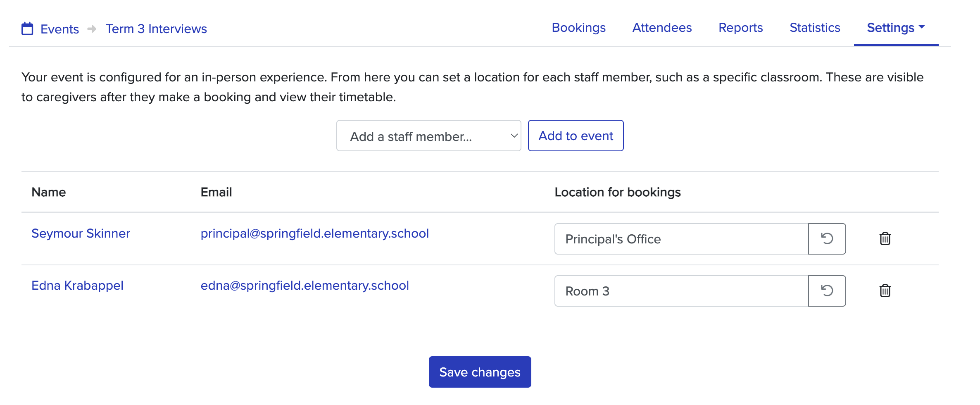
Task: Open Seymour Skinner's profile link
Action: tap(81, 233)
